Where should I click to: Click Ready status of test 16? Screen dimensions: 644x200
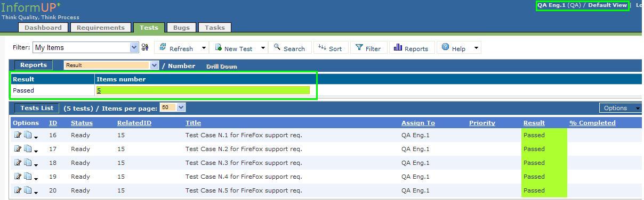[80, 135]
